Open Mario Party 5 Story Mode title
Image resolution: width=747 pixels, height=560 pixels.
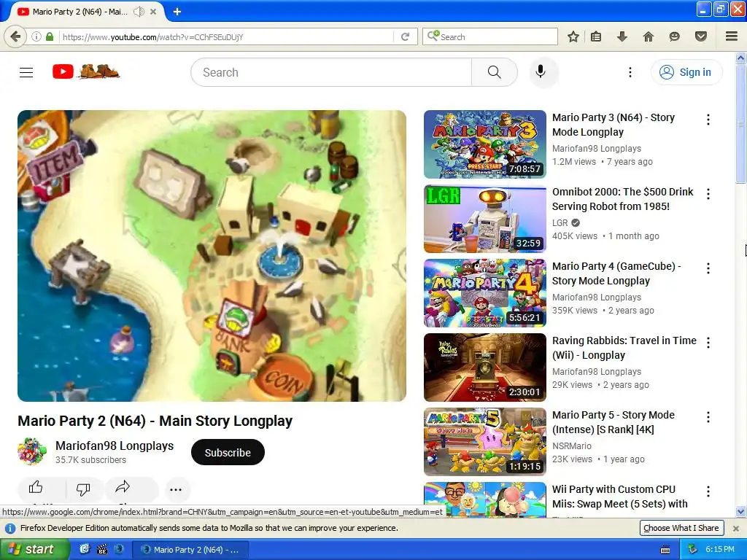coord(613,422)
